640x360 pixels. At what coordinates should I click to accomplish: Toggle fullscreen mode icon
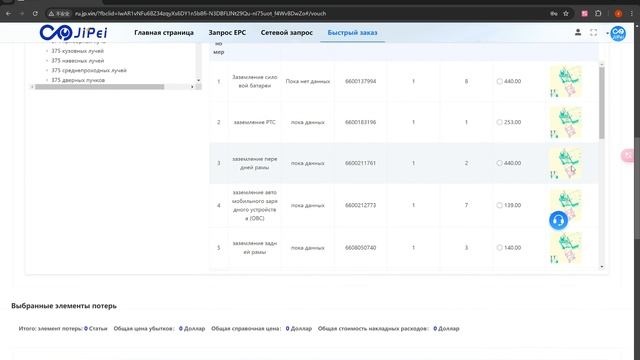point(593,33)
